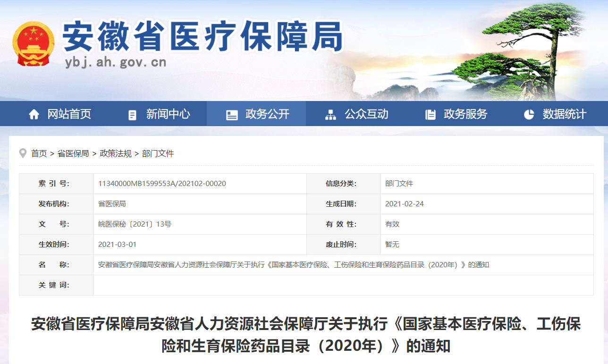Click the validity value 有效
The image size is (608, 364).
click(x=392, y=224)
